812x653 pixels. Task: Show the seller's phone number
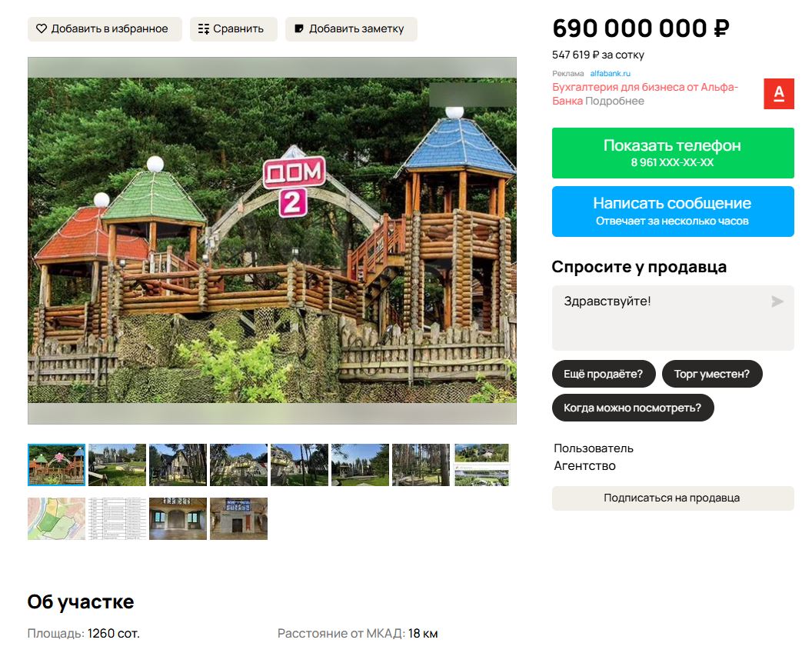[673, 153]
